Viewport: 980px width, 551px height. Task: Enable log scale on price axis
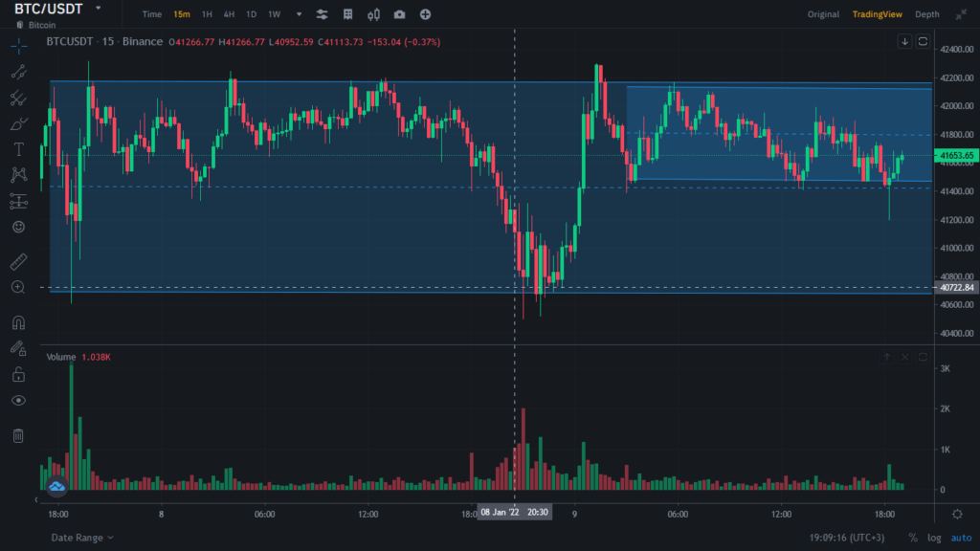point(934,539)
